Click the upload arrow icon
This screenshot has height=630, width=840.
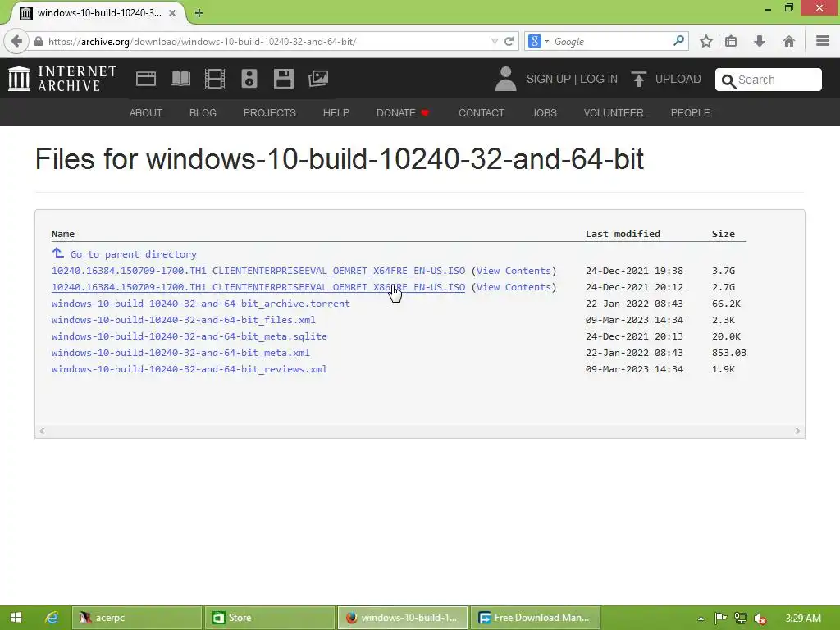638,80
